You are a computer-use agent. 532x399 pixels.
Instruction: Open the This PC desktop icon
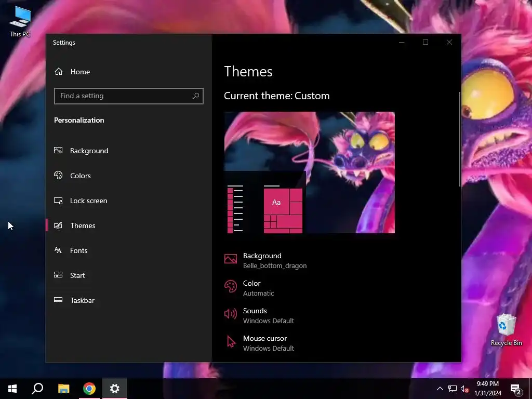(x=20, y=22)
